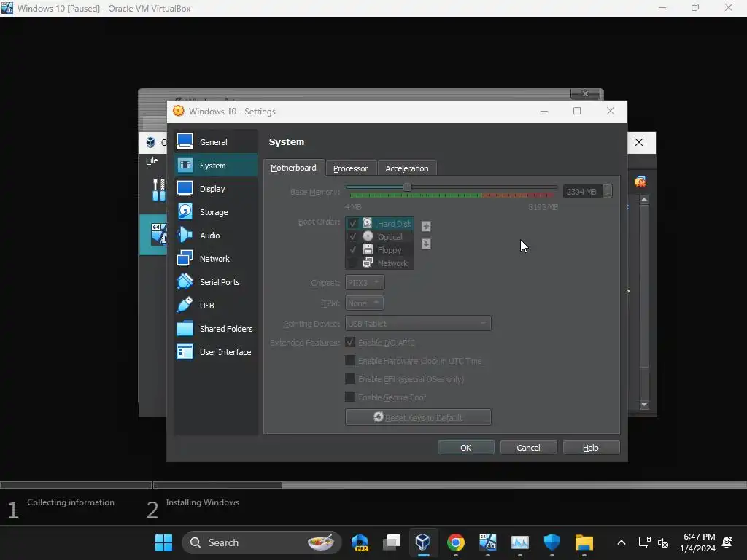747x560 pixels.
Task: Open the Windows Security shield taskbar icon
Action: (551, 542)
